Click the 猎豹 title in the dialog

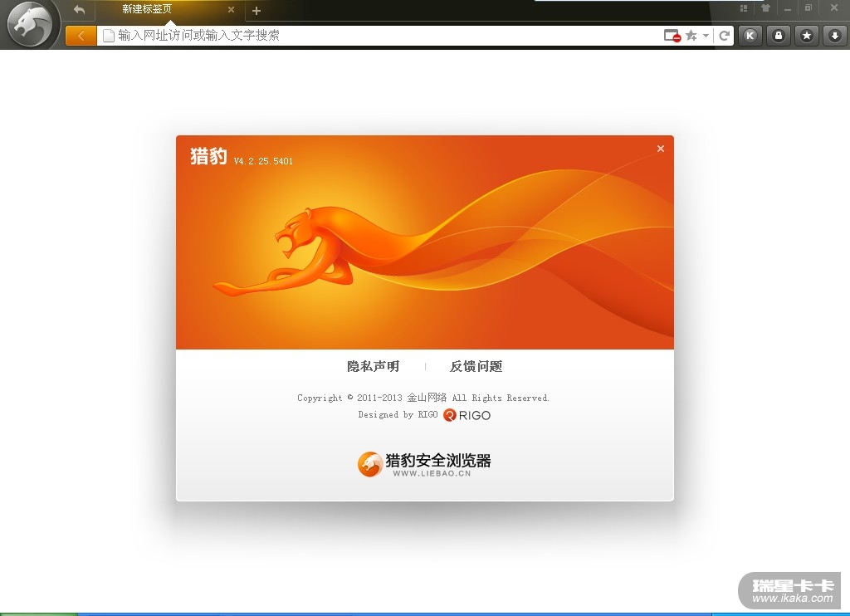click(208, 156)
